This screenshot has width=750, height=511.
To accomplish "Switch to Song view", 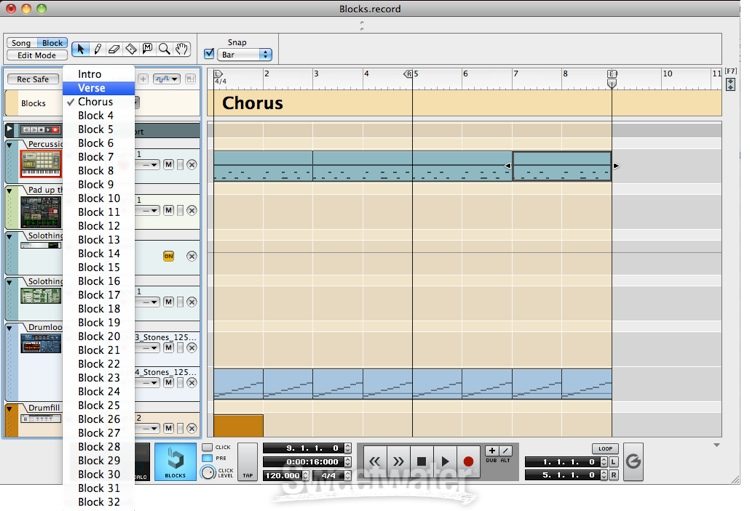I will tap(21, 43).
